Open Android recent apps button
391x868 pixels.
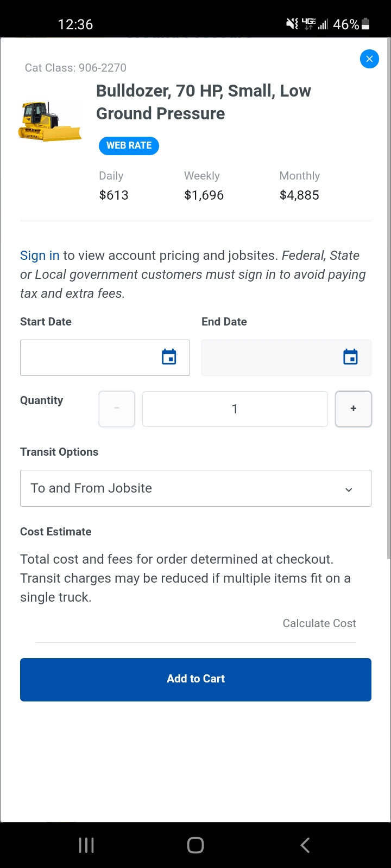coord(86,845)
